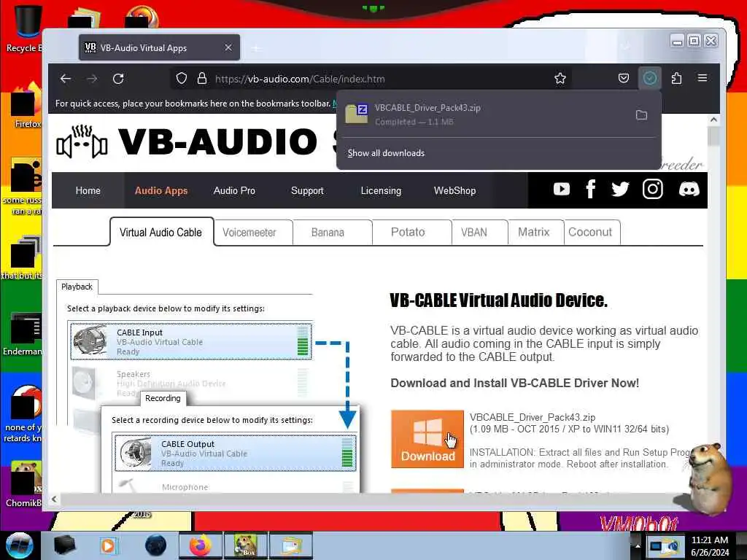This screenshot has height=560, width=747.
Task: Bookmark this page with the star icon
Action: point(560,79)
